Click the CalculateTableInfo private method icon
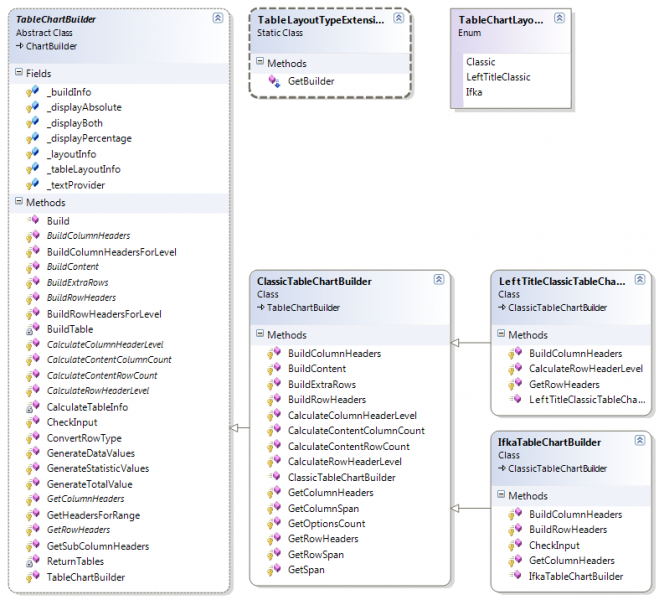659x600 pixels. [x=31, y=407]
